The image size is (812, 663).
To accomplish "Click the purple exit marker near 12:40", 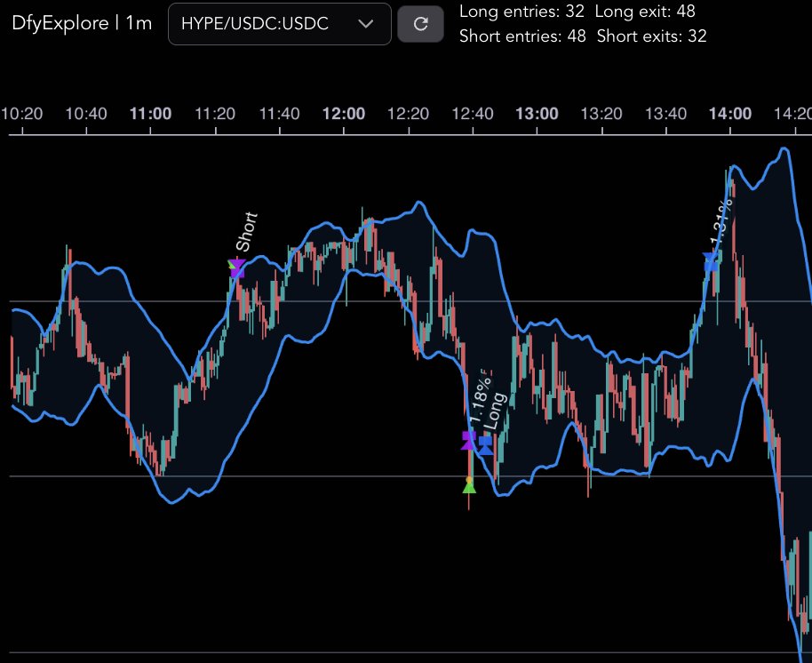I will click(469, 441).
